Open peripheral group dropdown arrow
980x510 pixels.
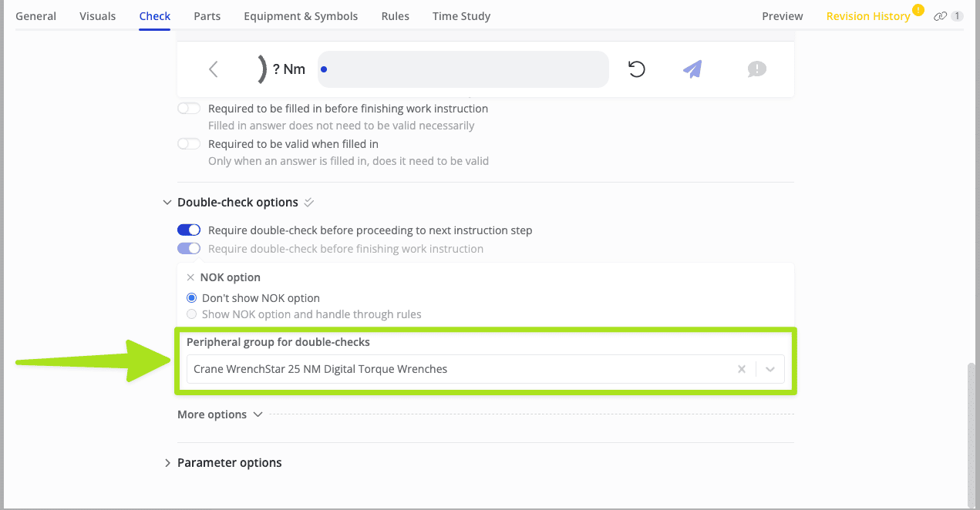coord(770,369)
